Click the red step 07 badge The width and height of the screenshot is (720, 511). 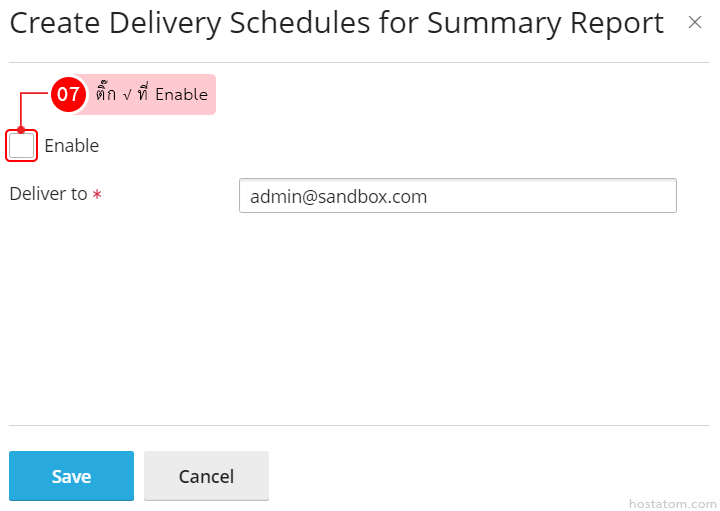pyautogui.click(x=68, y=94)
